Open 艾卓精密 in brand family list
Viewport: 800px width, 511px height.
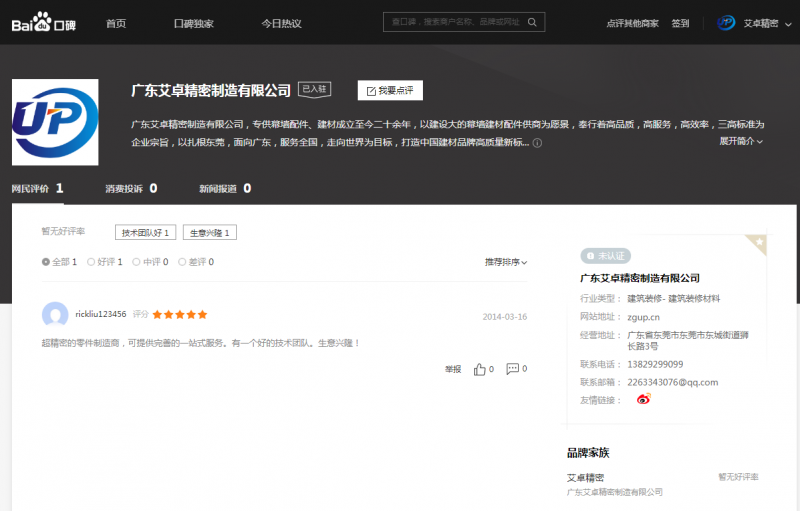[x=585, y=478]
